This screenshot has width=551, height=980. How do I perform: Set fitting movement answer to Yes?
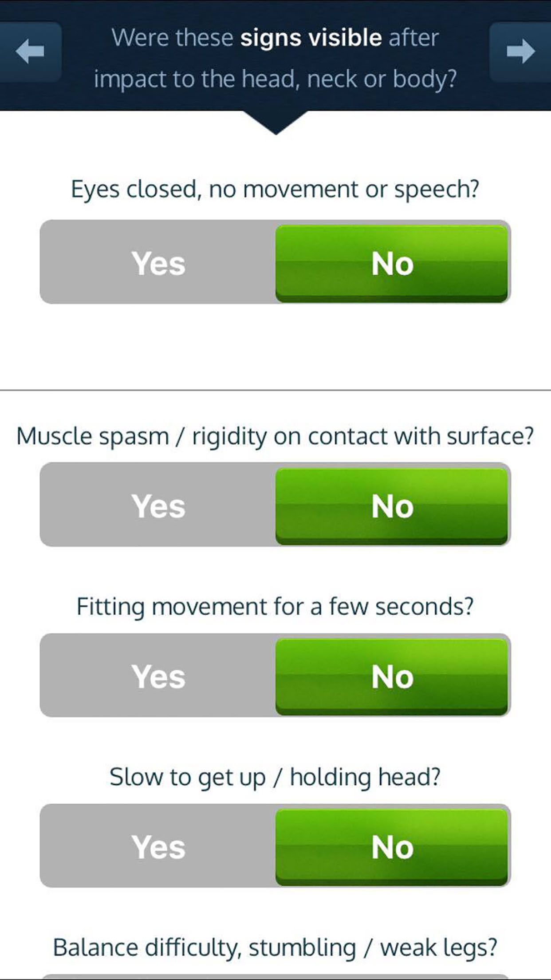click(158, 676)
